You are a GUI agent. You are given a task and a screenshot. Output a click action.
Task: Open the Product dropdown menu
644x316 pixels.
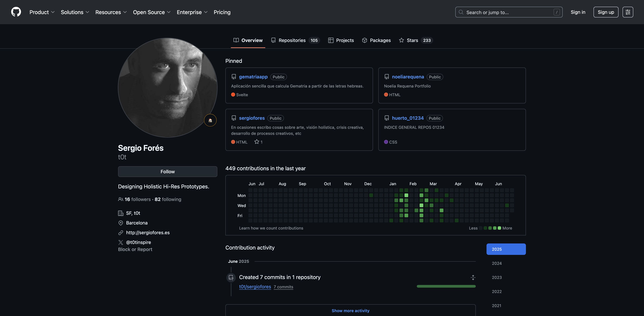(42, 12)
